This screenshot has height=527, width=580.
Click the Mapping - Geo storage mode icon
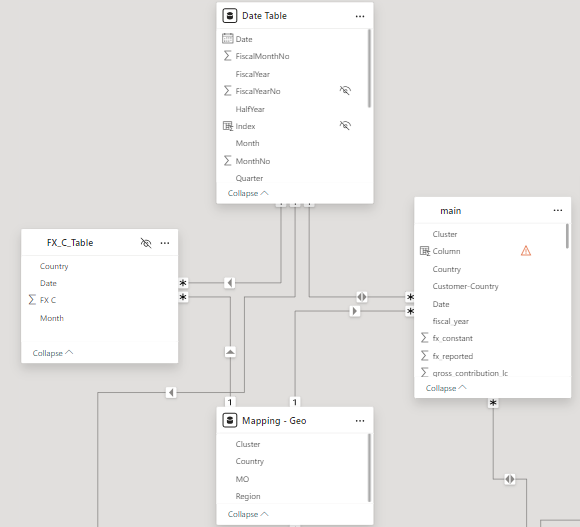[x=229, y=420]
